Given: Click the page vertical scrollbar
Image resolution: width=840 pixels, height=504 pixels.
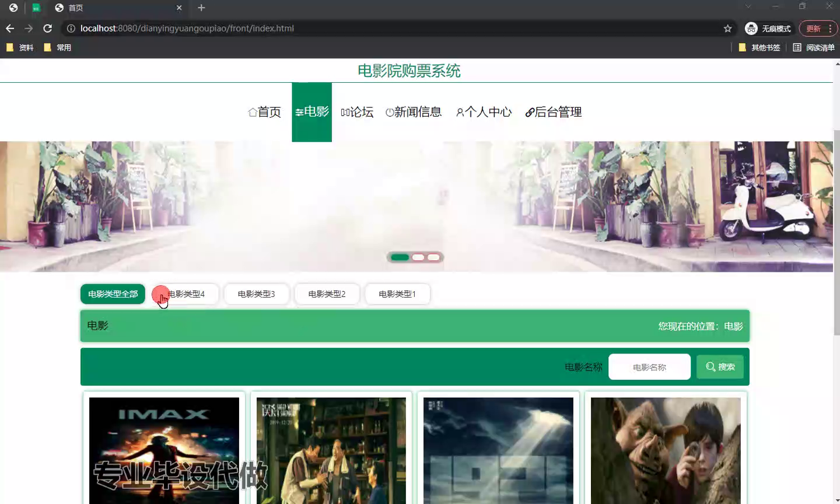Looking at the screenshot, I should click(836, 233).
